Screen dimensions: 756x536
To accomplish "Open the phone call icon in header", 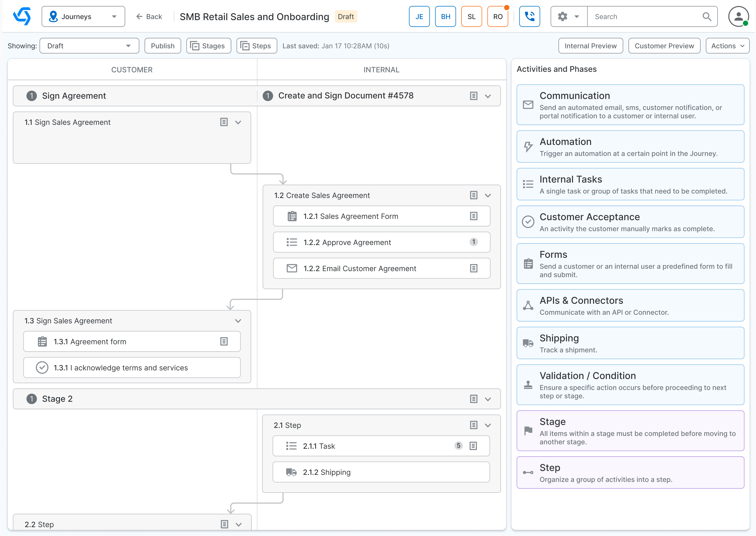I will coord(530,16).
